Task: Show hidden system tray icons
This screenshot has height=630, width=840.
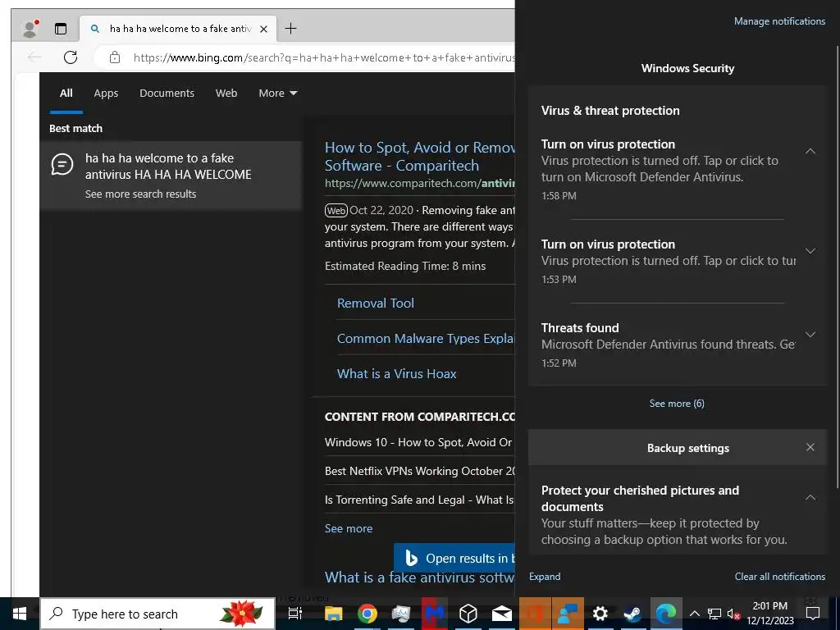Action: 694,614
